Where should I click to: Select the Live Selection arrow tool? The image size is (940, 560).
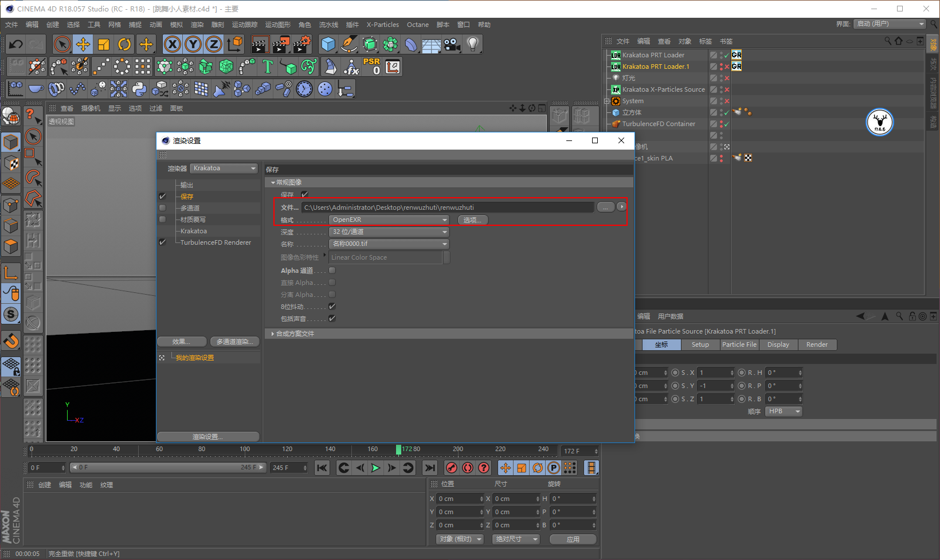tap(62, 44)
